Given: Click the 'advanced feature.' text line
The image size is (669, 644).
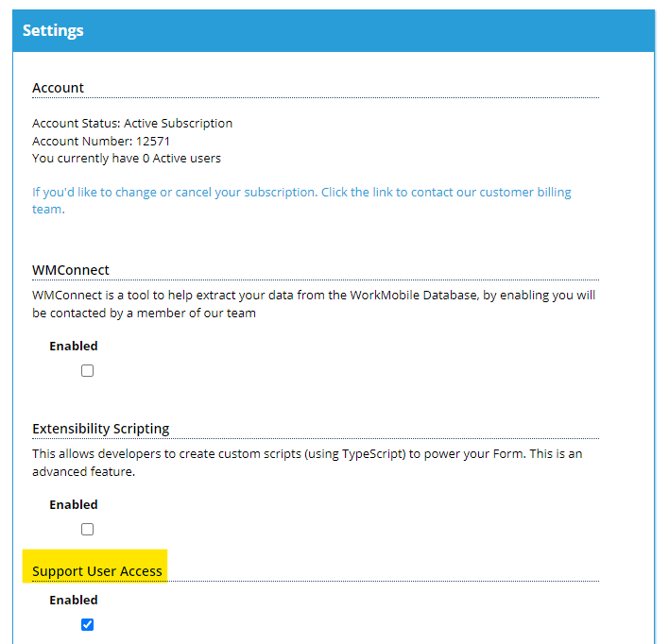Looking at the screenshot, I should pyautogui.click(x=83, y=472).
